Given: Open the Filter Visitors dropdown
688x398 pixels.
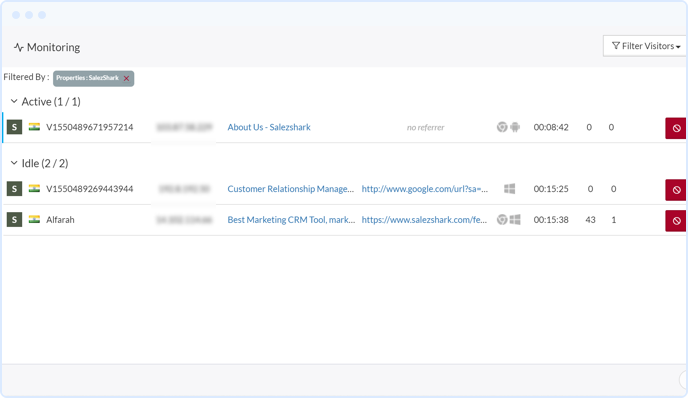Looking at the screenshot, I should 645,46.
